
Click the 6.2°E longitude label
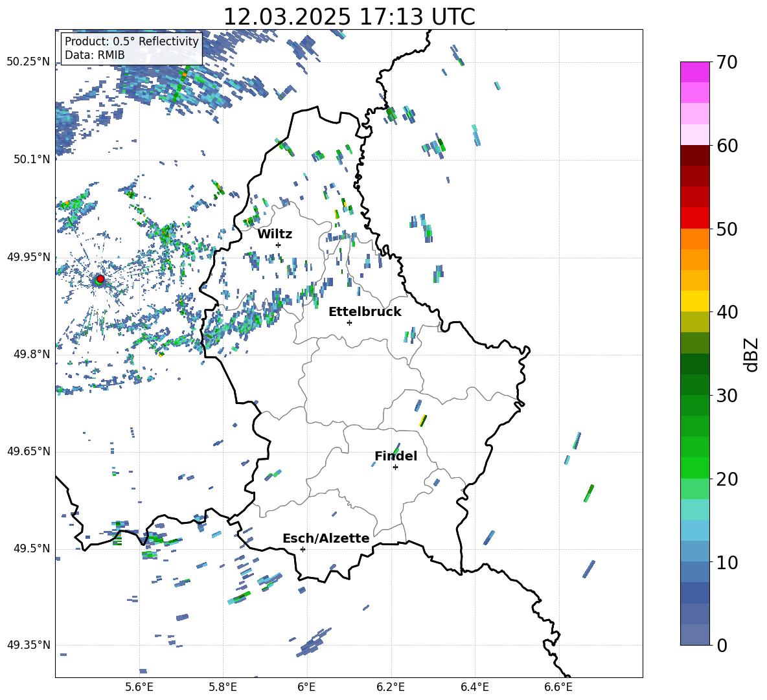[x=391, y=687]
